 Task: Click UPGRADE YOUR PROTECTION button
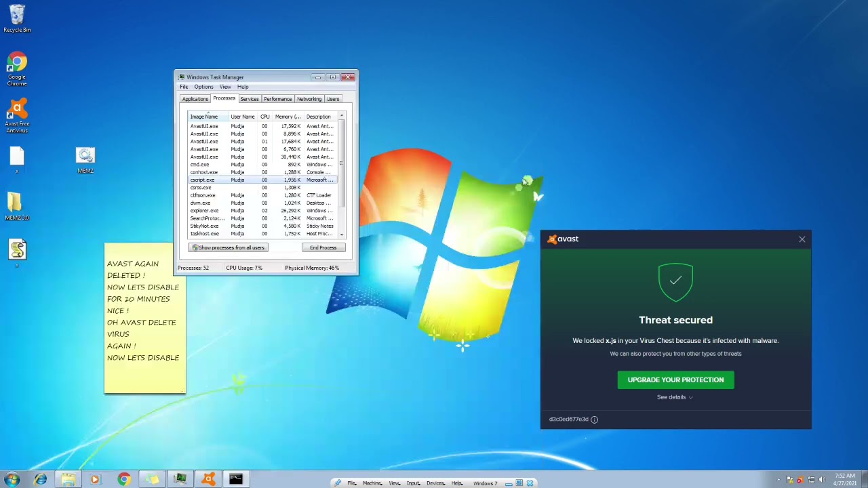coord(675,380)
